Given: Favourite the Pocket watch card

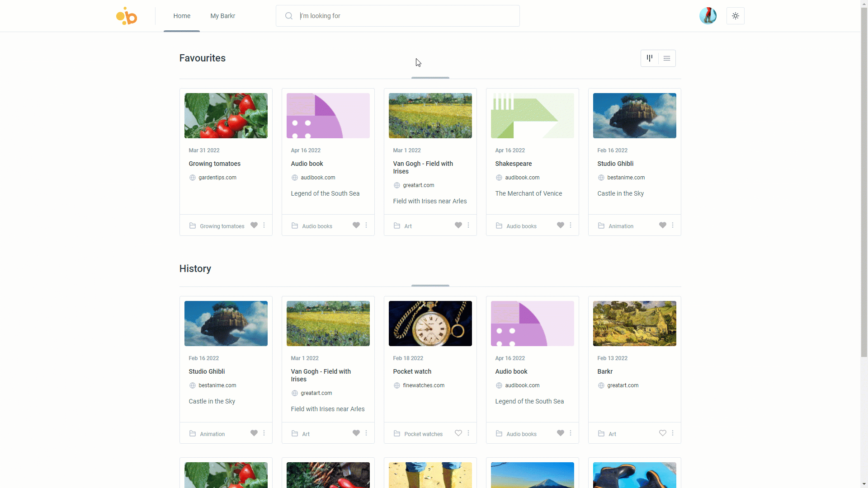Looking at the screenshot, I should click(458, 433).
